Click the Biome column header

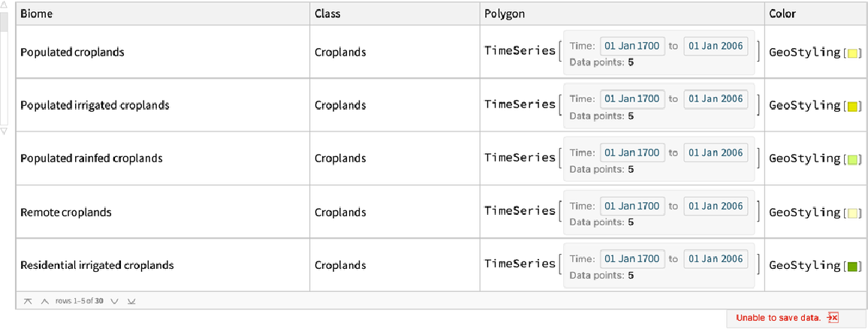37,14
